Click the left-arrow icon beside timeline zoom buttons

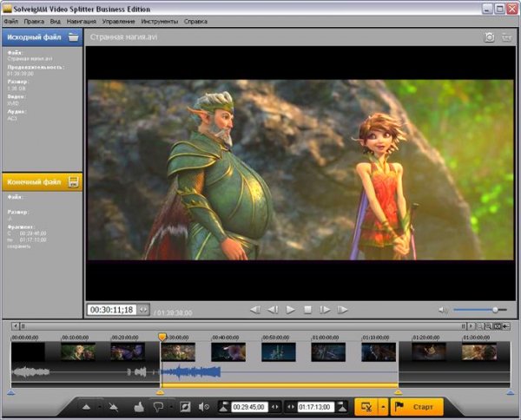[505, 326]
